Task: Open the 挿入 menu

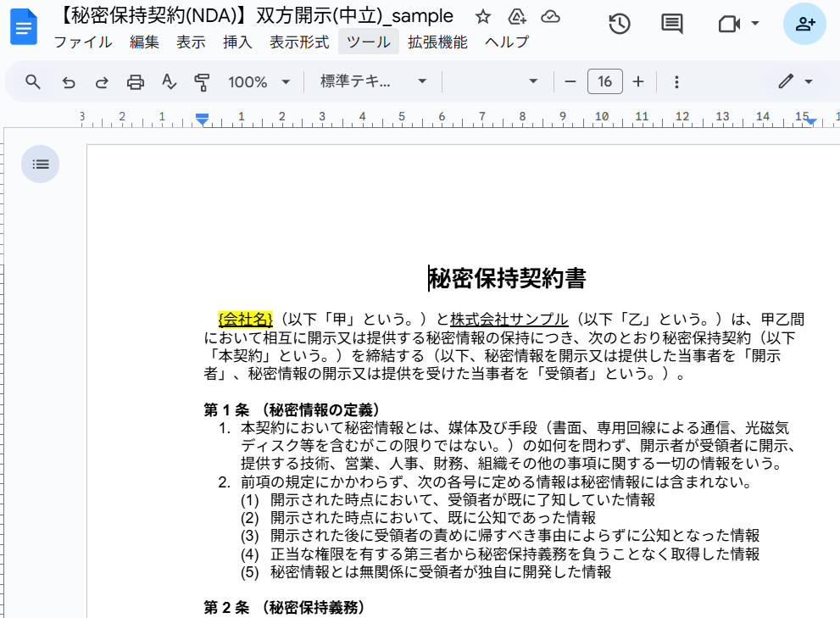Action: [237, 42]
